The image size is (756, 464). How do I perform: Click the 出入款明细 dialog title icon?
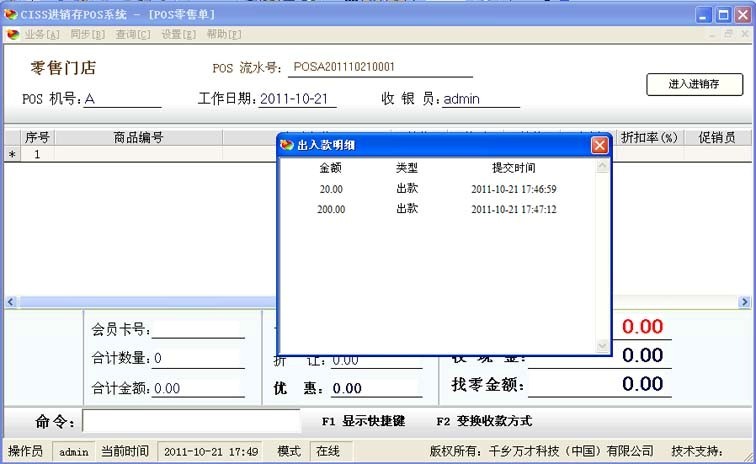[x=287, y=145]
